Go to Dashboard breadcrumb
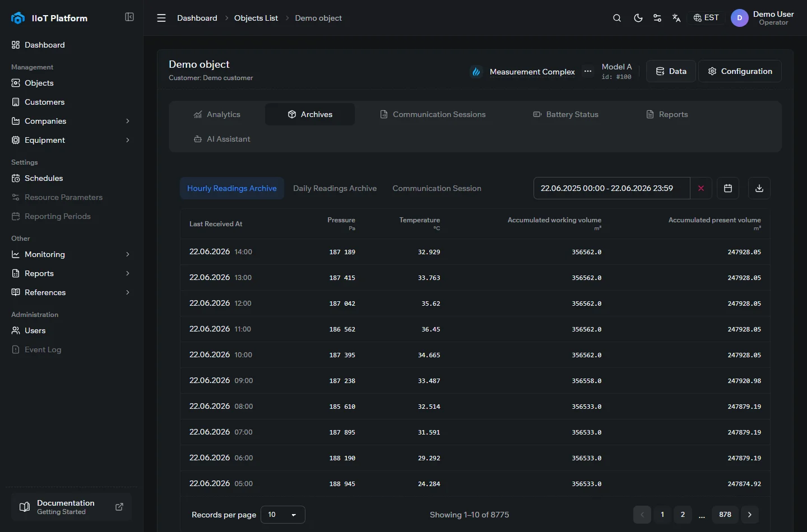Screen dimensions: 807x532 coord(197,18)
